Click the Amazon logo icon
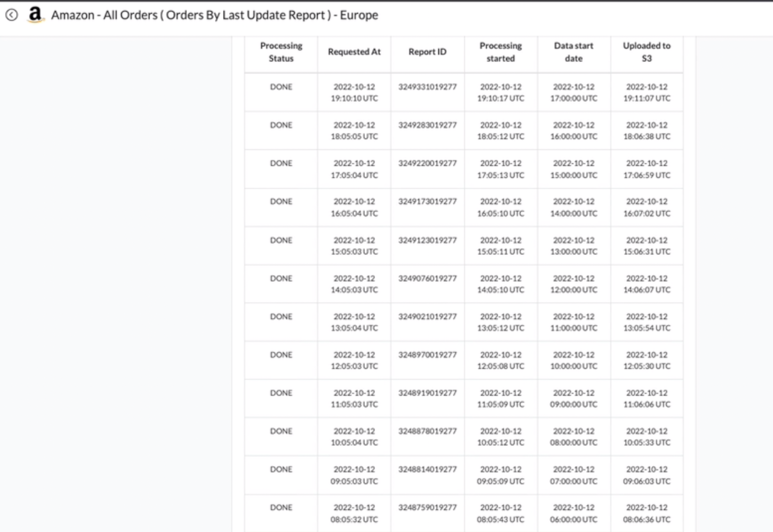This screenshot has width=773, height=532. click(x=35, y=15)
